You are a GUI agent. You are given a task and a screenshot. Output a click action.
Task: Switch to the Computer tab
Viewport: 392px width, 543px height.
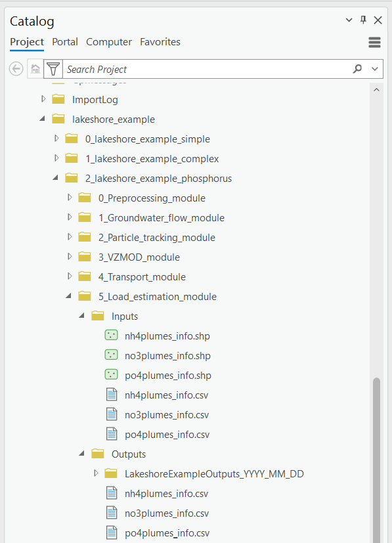click(x=109, y=42)
